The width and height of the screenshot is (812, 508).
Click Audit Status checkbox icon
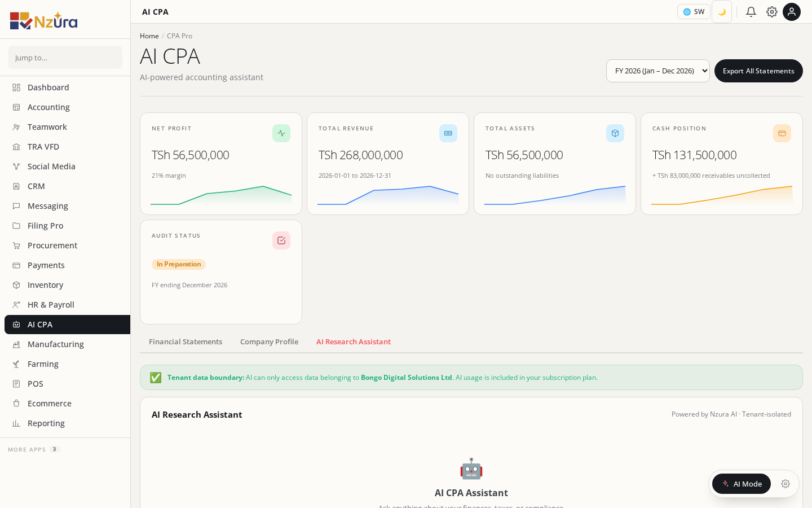281,240
